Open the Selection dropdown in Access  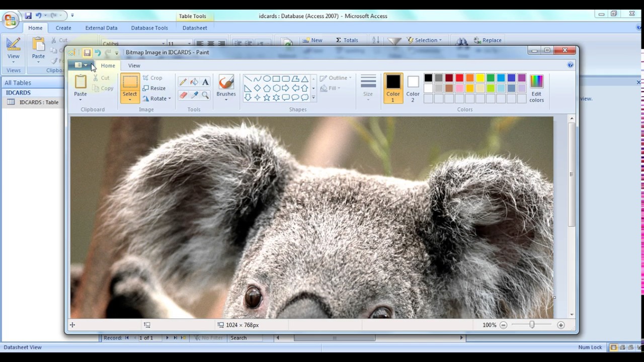(424, 40)
